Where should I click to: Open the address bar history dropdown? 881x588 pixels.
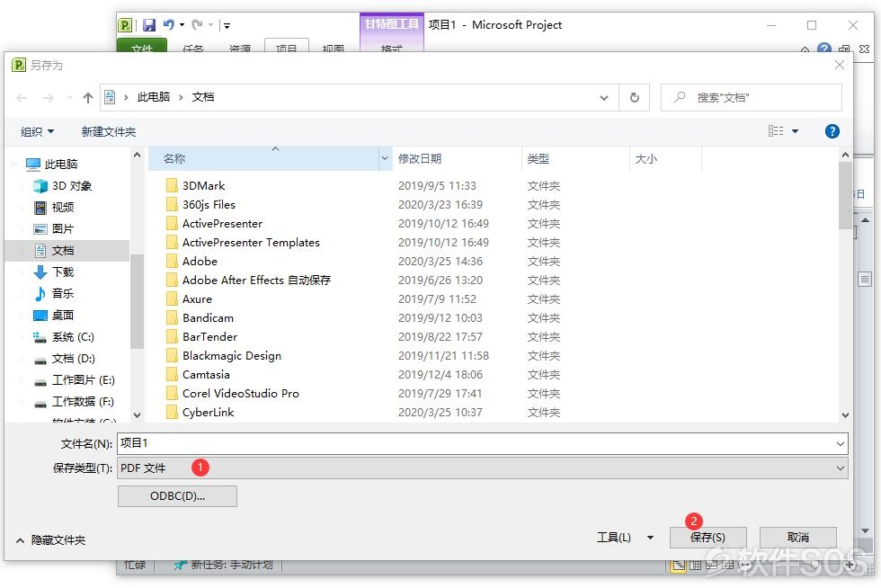[x=604, y=98]
